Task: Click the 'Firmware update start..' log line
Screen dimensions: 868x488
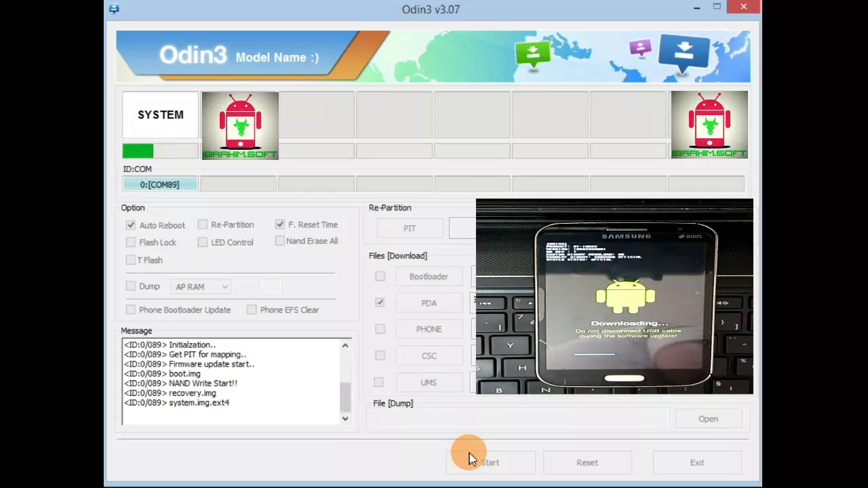Action: coord(189,364)
